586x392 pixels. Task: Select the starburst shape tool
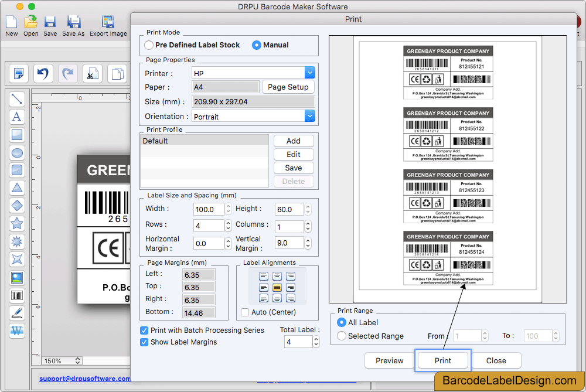pos(17,241)
